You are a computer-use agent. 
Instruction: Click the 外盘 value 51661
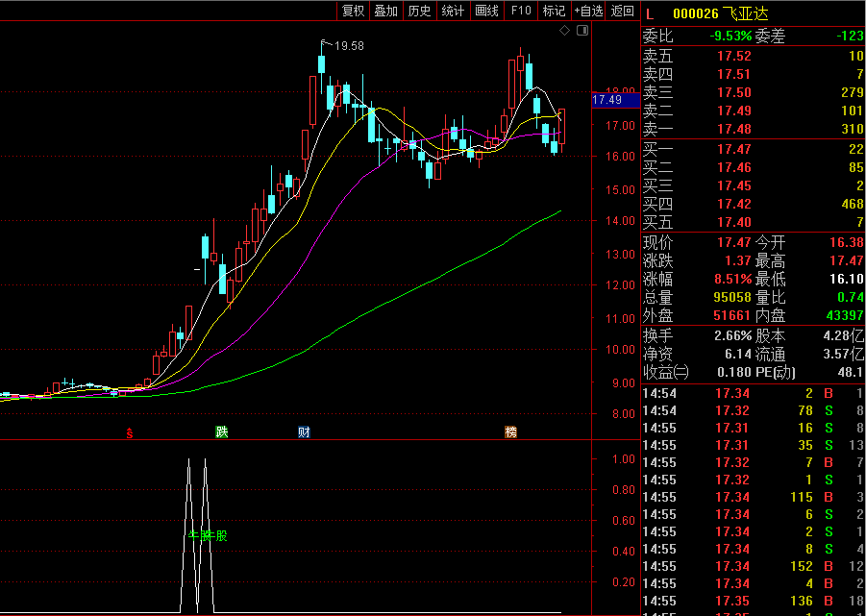coord(732,316)
